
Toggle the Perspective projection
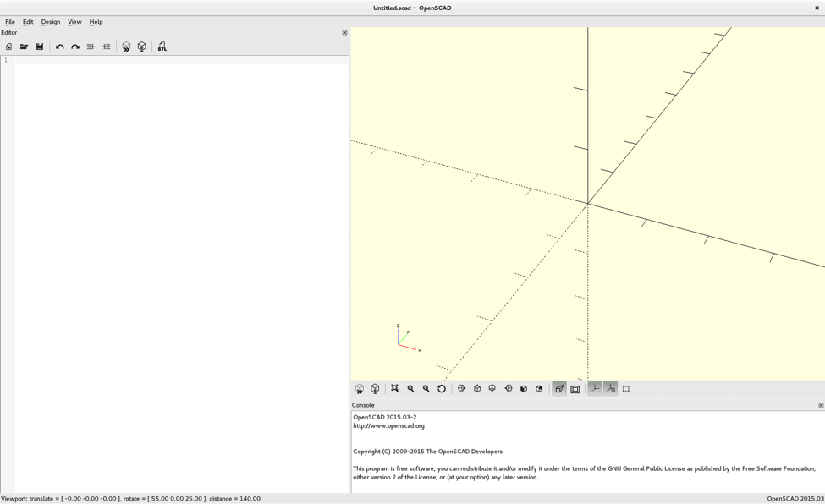click(x=559, y=389)
